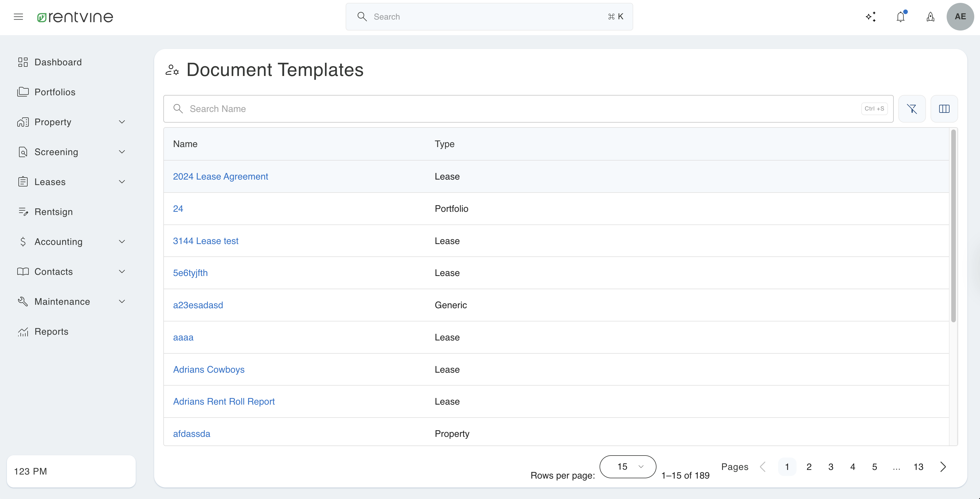Open the template named 24
This screenshot has width=980, height=499.
pyautogui.click(x=178, y=209)
